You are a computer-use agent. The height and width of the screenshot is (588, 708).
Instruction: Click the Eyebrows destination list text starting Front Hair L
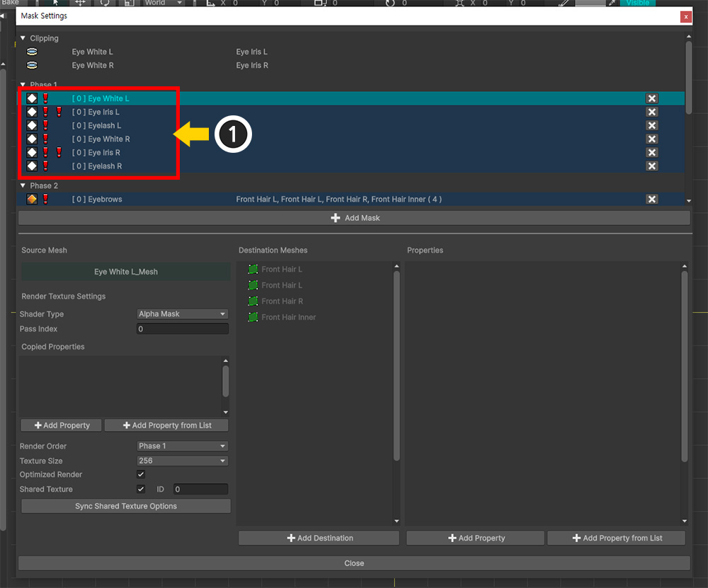(338, 199)
